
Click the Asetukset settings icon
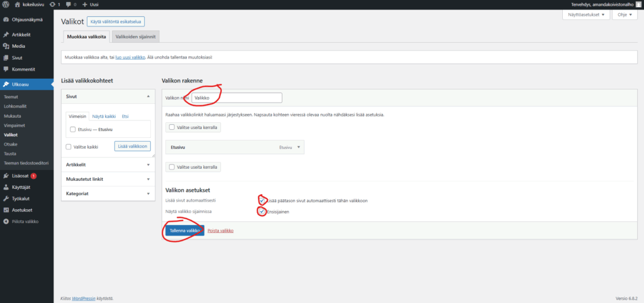tap(6, 210)
